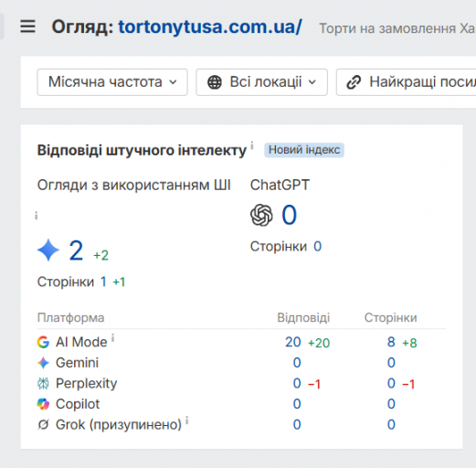The width and height of the screenshot is (476, 468).
Task: Click the Новий індекс badge
Action: (304, 150)
